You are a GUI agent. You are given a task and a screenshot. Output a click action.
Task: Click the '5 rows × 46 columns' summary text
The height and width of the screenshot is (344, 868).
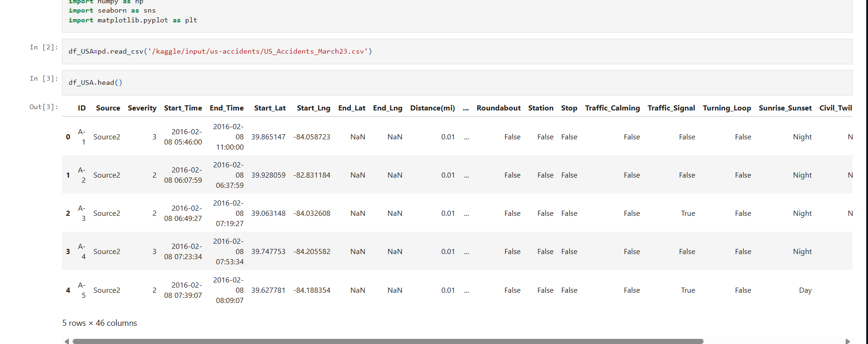pyautogui.click(x=100, y=323)
